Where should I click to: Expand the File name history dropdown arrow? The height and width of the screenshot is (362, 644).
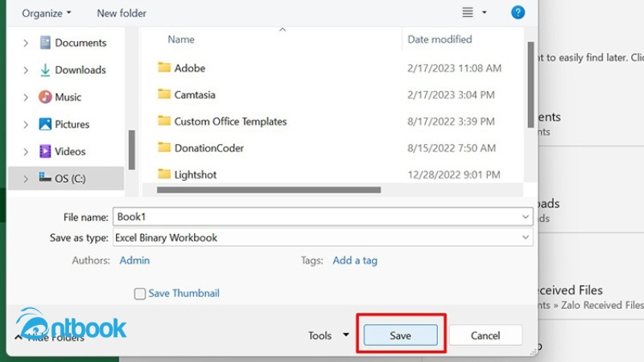pos(526,216)
